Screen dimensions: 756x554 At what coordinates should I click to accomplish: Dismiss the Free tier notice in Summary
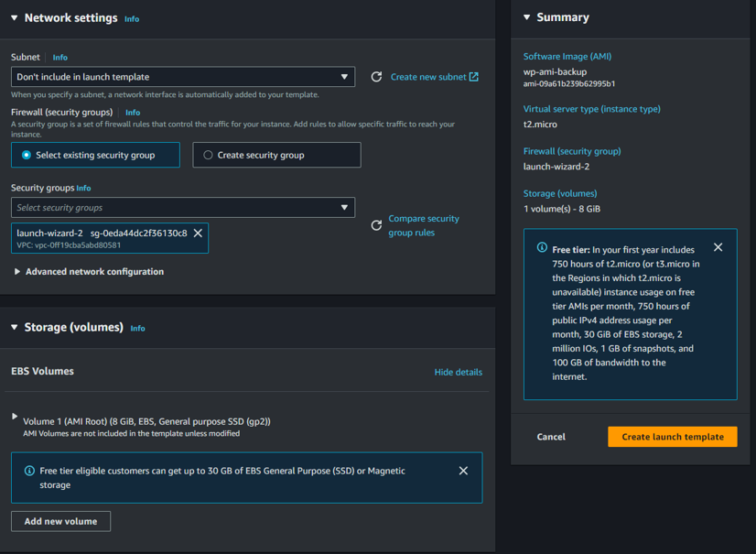718,247
